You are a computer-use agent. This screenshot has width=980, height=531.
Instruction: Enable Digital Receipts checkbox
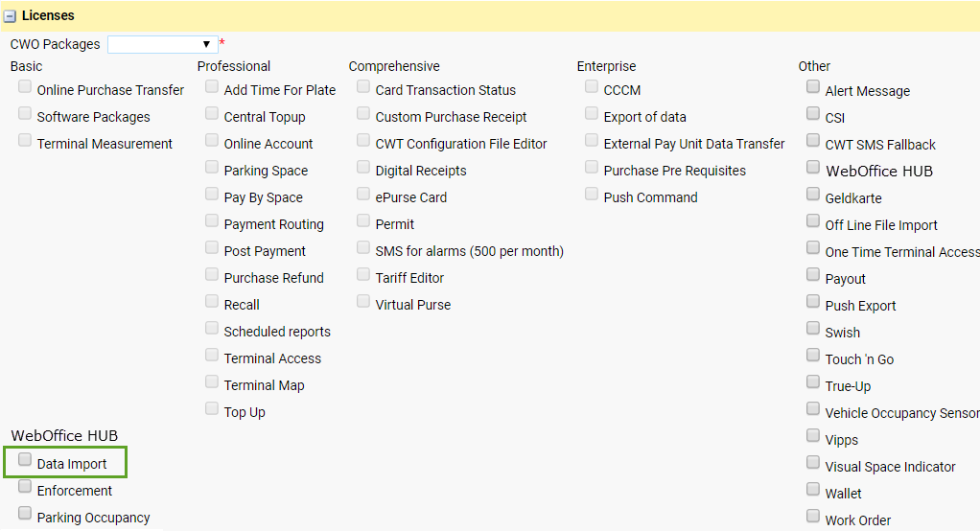click(363, 167)
